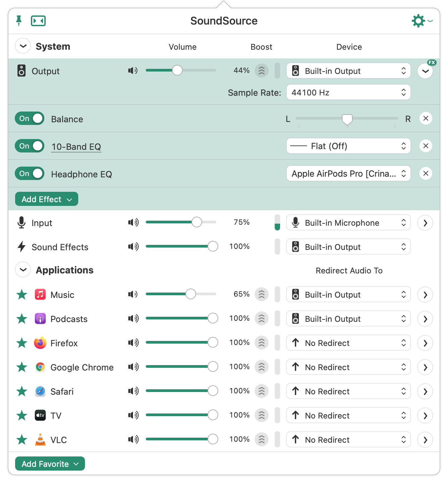Screen dimensions: 448x483
Task: Open Firefox redirect dropdown
Action: [349, 343]
